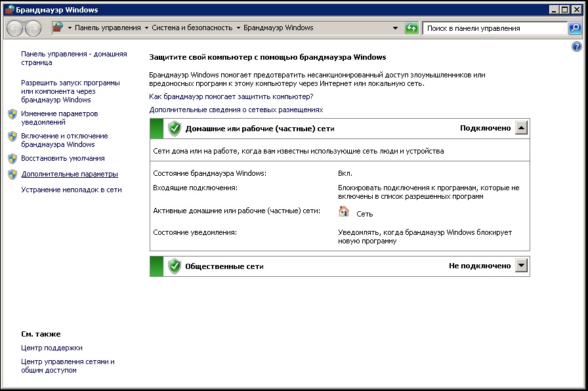Screen dimensions: 588x391
Task: Click shield icon next to Изменение параметров уведомлений
Action: click(x=12, y=114)
